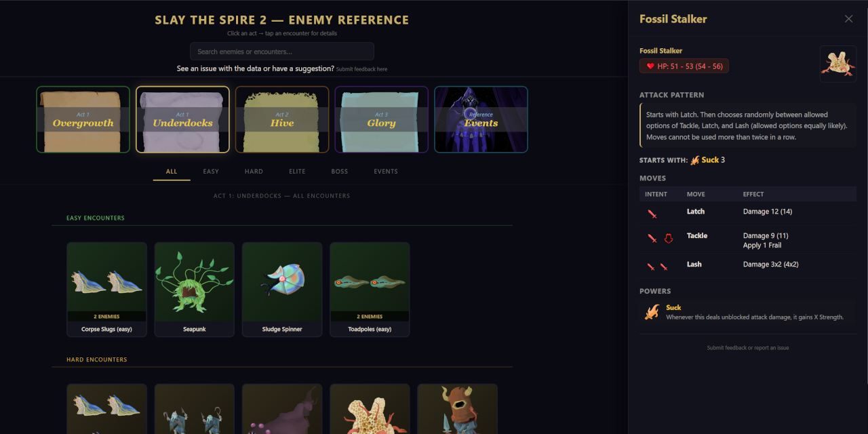This screenshot has height=434, width=868.
Task: Click the Suck icon beside 'Starts with'
Action: point(696,160)
